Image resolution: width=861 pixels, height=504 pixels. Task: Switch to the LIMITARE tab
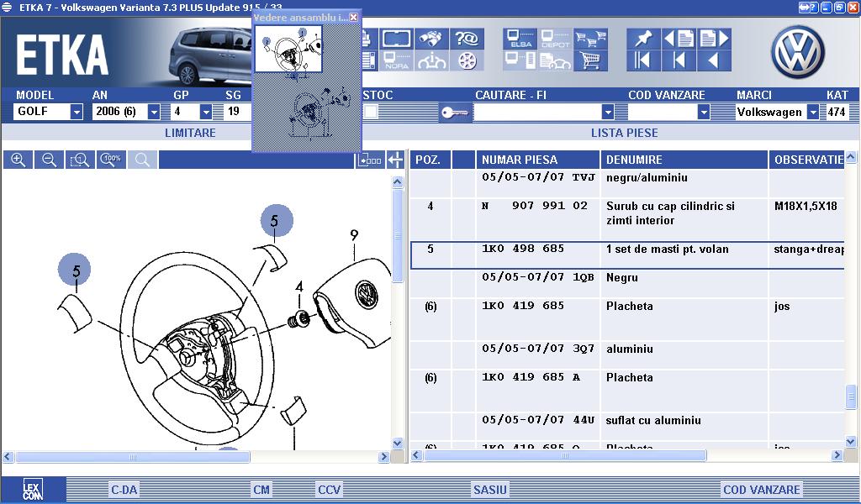click(190, 133)
